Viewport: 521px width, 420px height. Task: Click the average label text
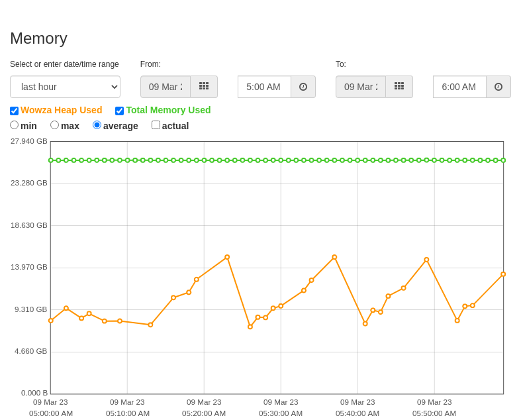point(120,126)
